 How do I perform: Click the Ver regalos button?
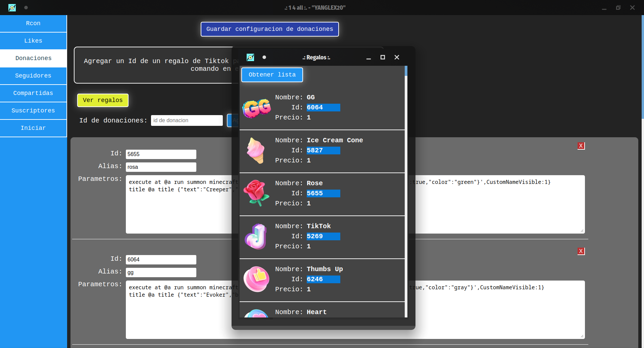tap(103, 100)
